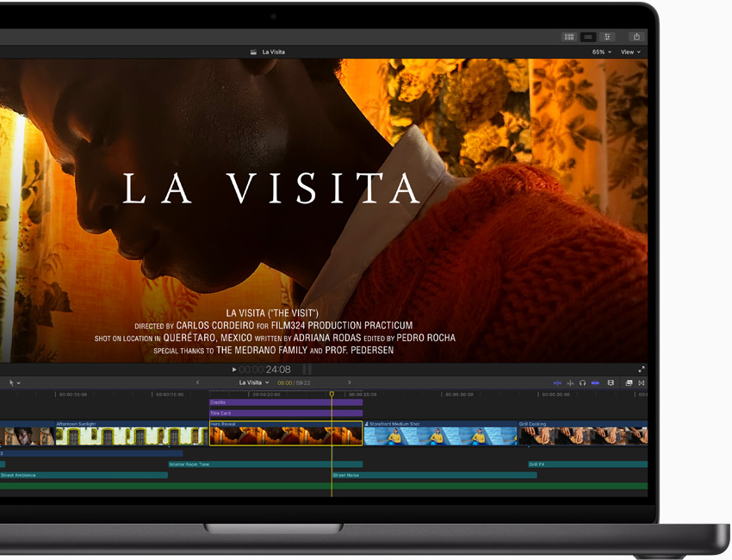Click the yellow playhead marker on the ruler
Screen dimensions: 732x560
click(x=332, y=395)
